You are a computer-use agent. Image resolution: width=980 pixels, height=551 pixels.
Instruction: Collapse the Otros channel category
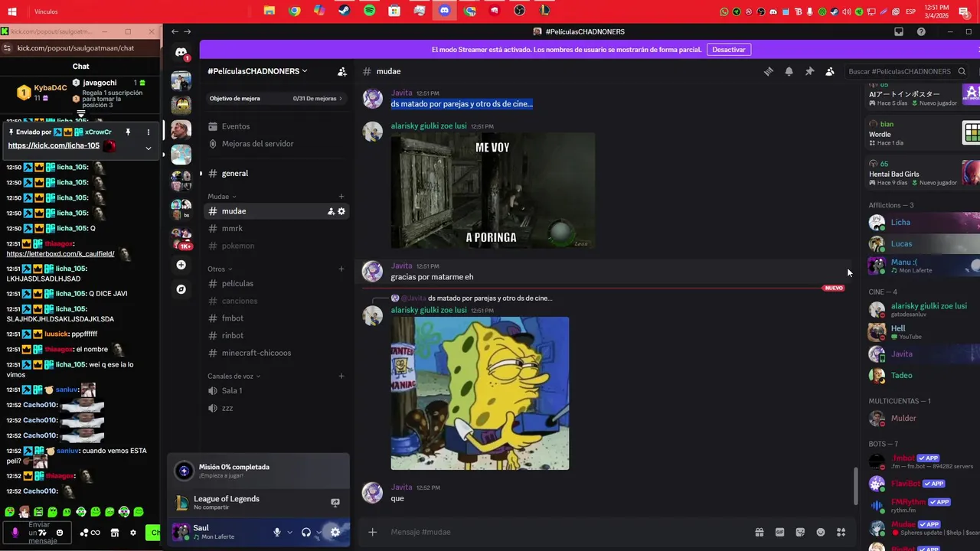(220, 269)
